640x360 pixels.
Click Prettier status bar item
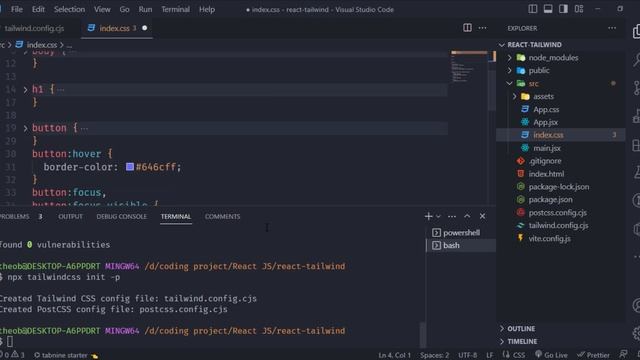[593, 355]
